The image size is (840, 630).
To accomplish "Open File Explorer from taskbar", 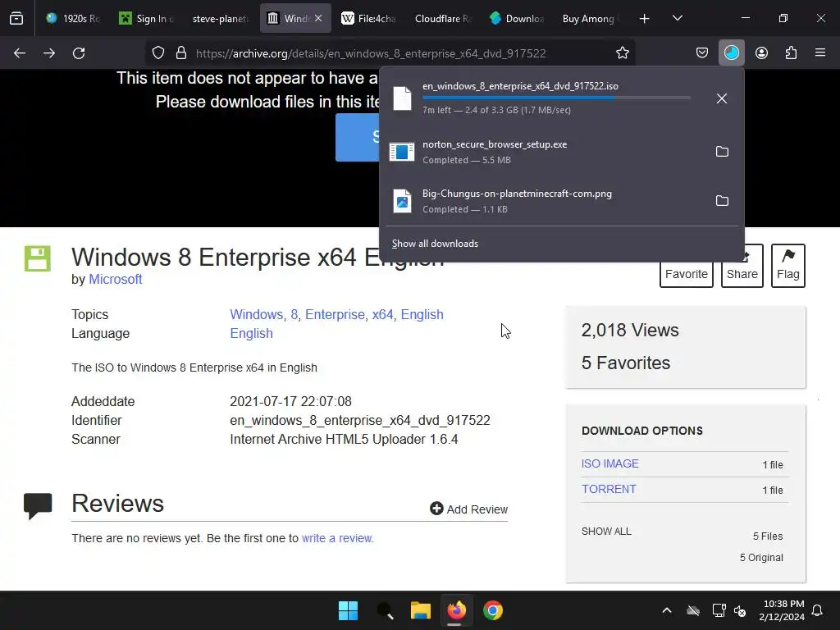I will [x=421, y=610].
